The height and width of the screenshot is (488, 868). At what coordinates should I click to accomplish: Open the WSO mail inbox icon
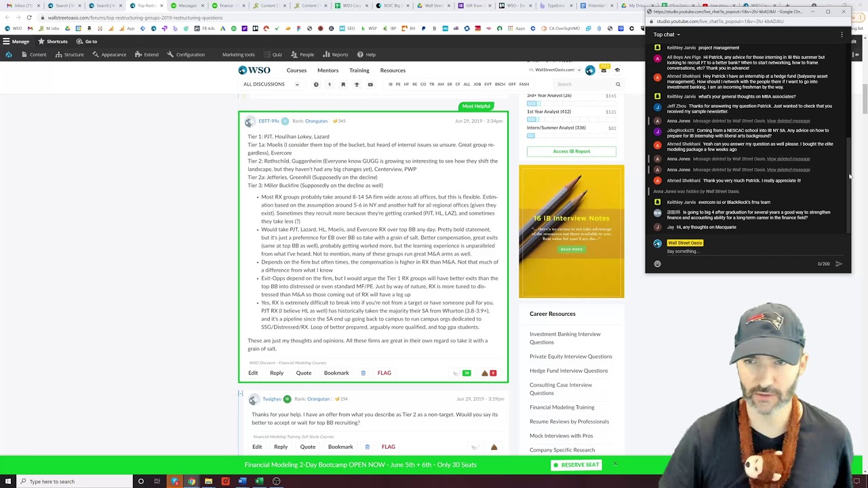[x=604, y=70]
